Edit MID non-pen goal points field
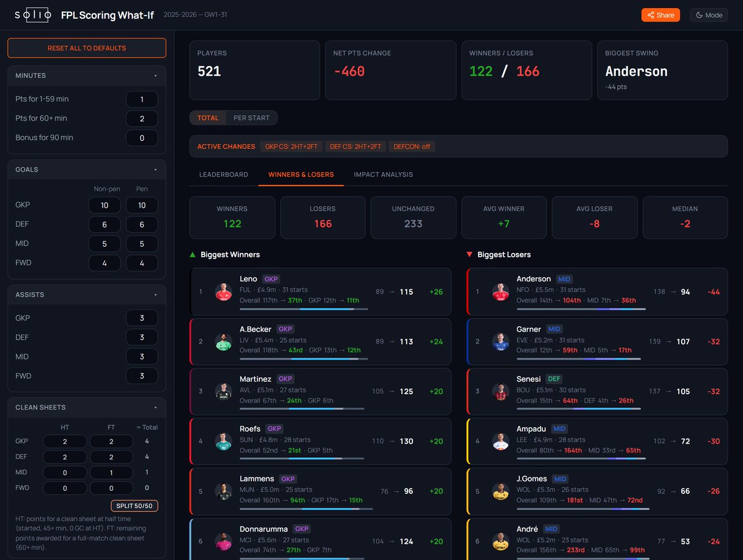The image size is (743, 560). coord(104,244)
